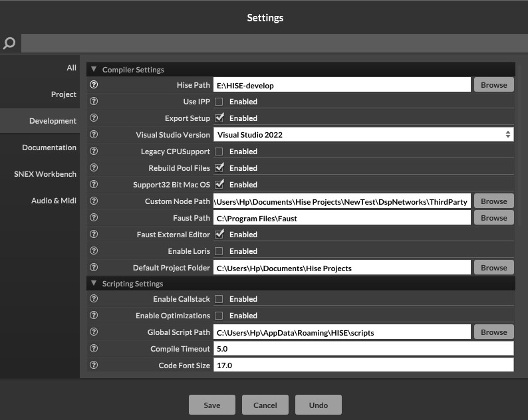Select the Audio & Midi tab
This screenshot has width=528, height=420.
(x=53, y=201)
